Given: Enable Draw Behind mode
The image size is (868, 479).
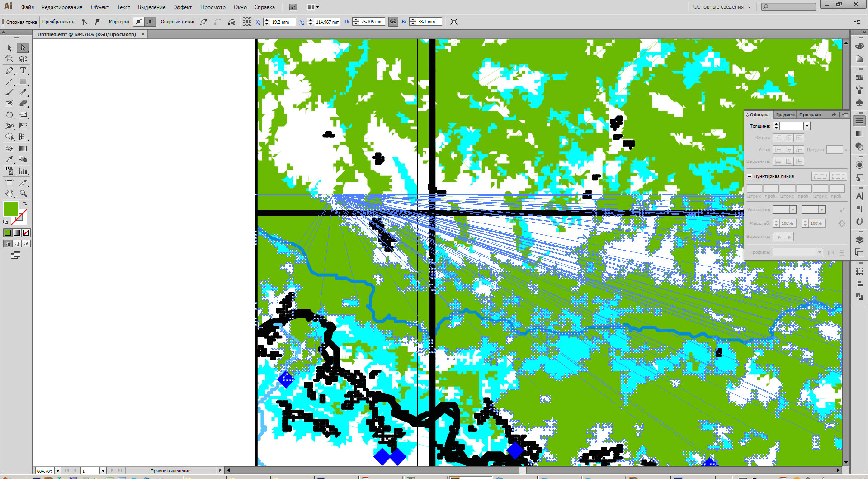Looking at the screenshot, I should (x=17, y=243).
